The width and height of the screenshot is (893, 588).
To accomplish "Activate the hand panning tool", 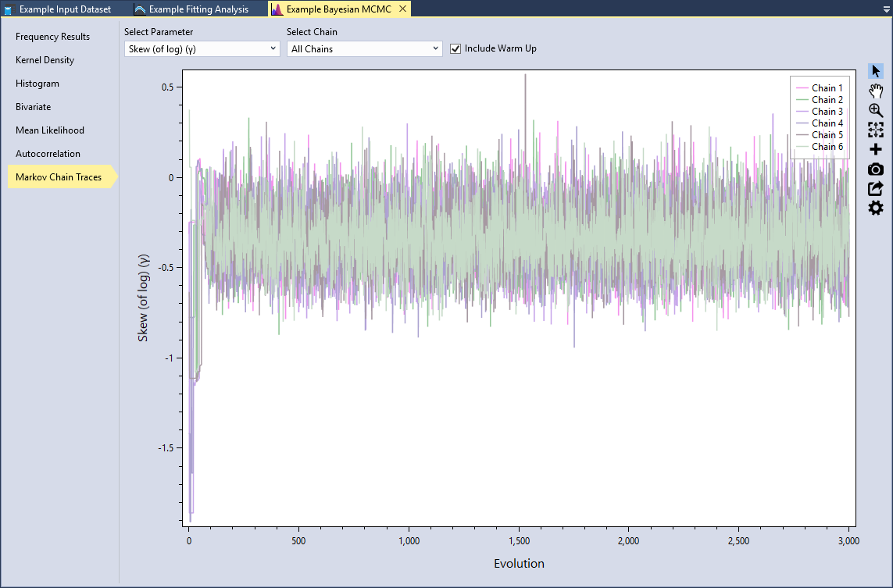I will coord(875,91).
